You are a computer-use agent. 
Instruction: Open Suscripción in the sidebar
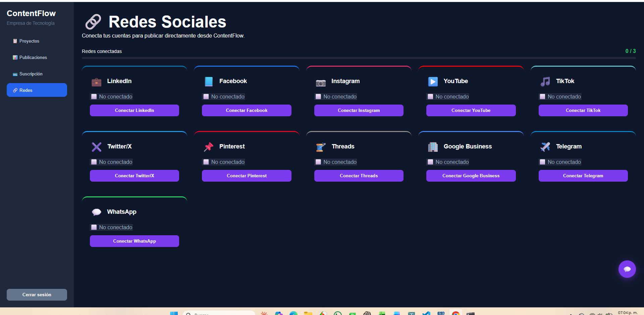click(x=37, y=74)
